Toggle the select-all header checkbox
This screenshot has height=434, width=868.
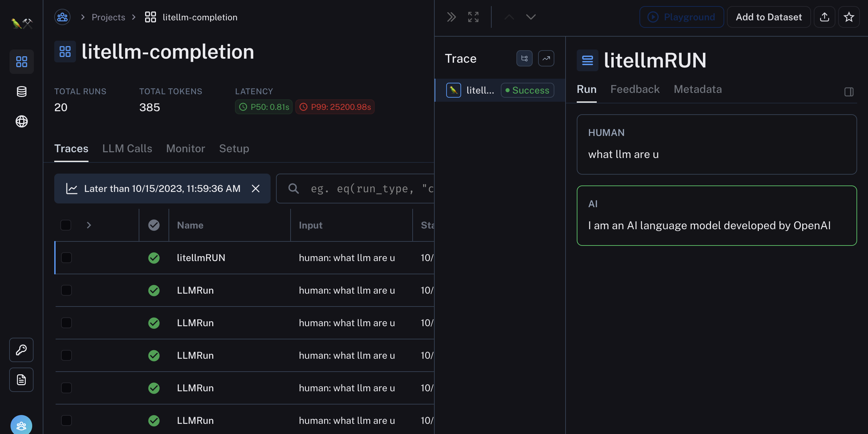tap(65, 225)
